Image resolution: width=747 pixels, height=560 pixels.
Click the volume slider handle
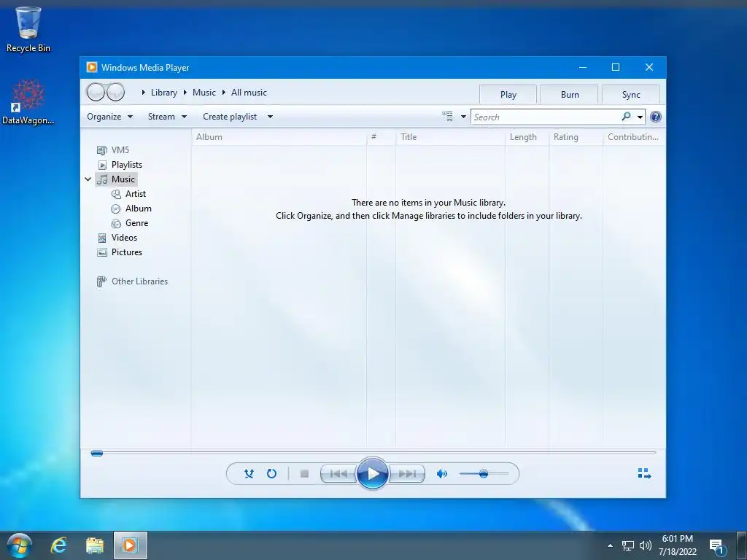(484, 473)
